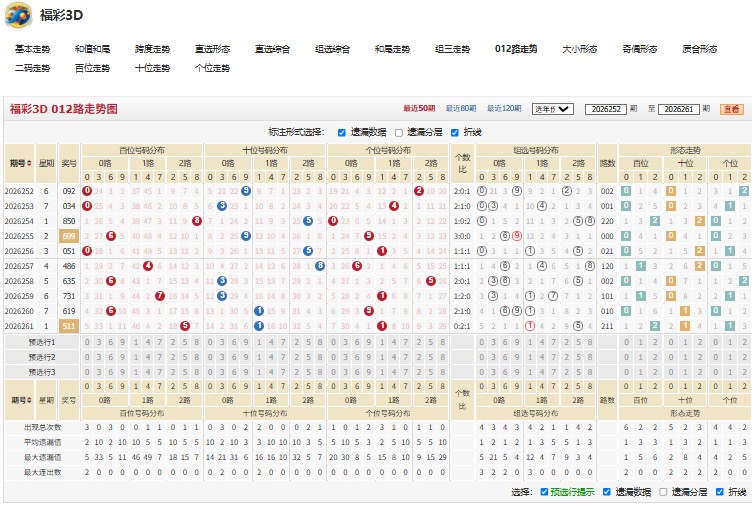Screen dimensions: 752x506
Task: Open 质合形态 navigation tab
Action: click(699, 49)
